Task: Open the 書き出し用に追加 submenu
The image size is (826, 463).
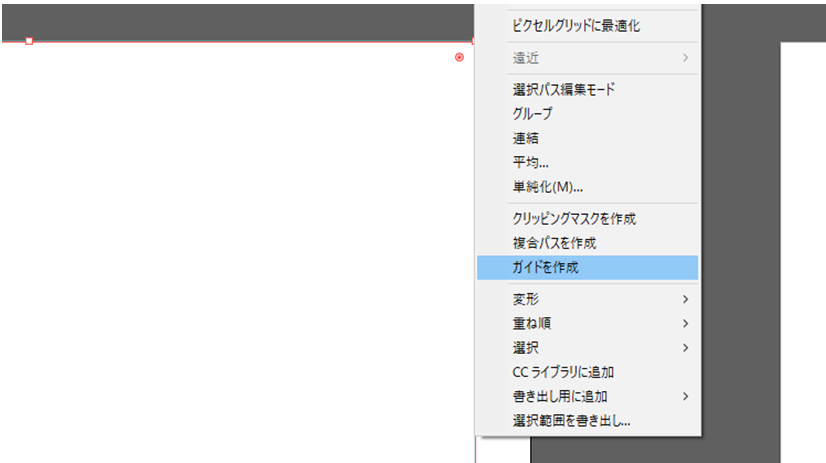Action: (587, 396)
